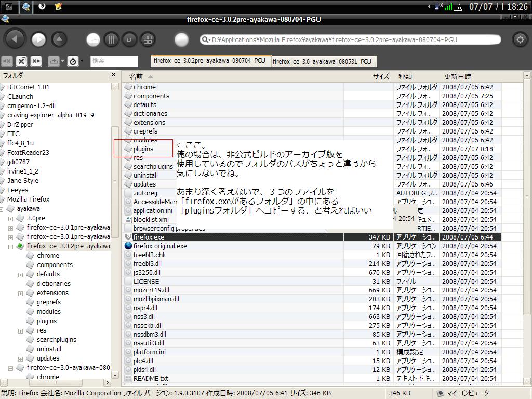Click the grayed tray-plus toolbar icon
The image size is (532, 399).
(54, 61)
